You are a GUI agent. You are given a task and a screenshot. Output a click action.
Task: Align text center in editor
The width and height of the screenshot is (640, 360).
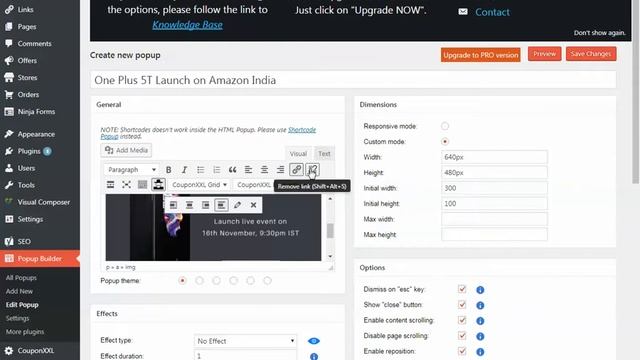coord(264,170)
